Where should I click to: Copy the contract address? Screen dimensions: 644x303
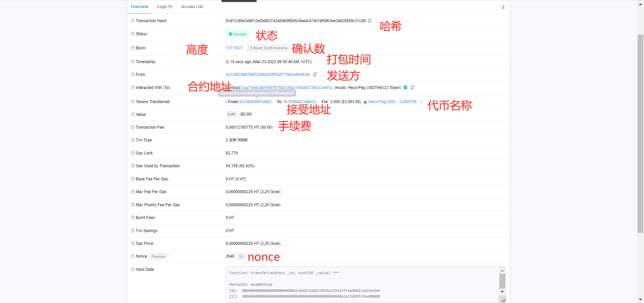pos(412,87)
